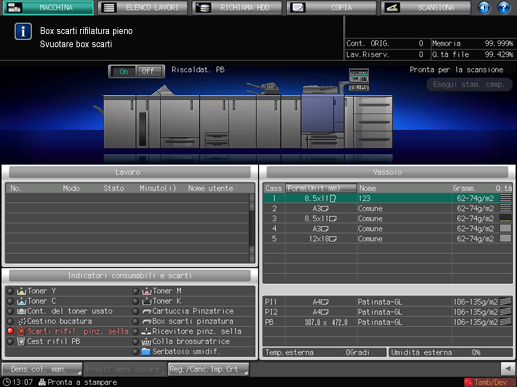Open the Dens.col. man. menu button
This screenshot has height=387, width=517.
pyautogui.click(x=42, y=369)
